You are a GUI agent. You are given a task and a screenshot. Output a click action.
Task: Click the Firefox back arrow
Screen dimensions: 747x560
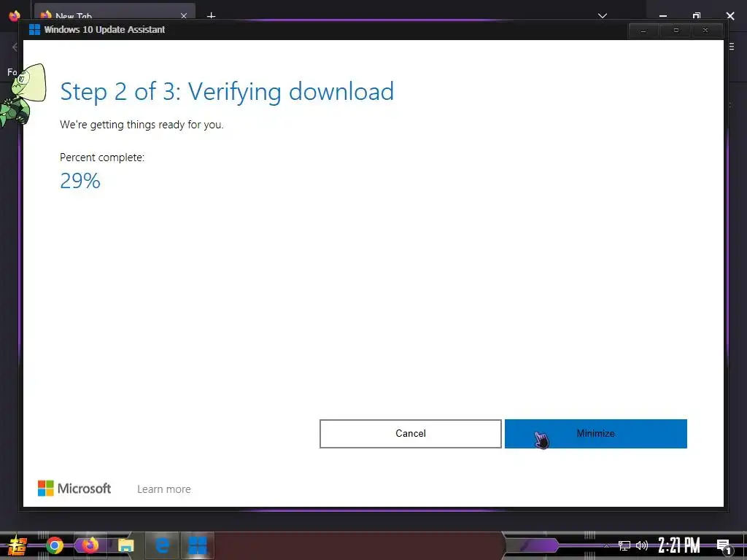[15, 47]
